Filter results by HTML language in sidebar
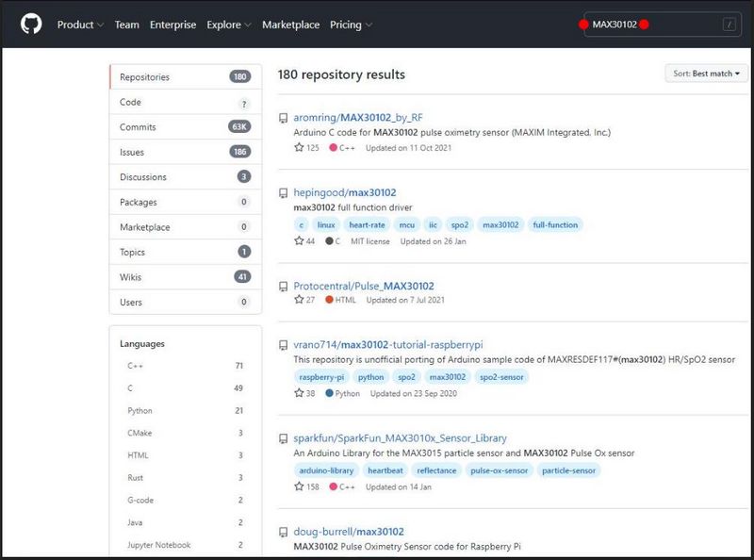Image resolution: width=754 pixels, height=560 pixels. 186,455
